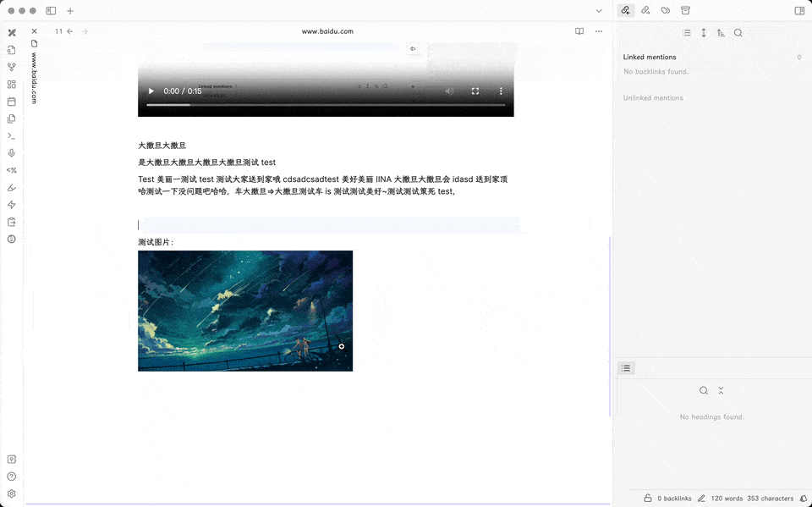Screen dimensions: 812x507
Task: Switch to the Tags tab
Action: pos(666,10)
